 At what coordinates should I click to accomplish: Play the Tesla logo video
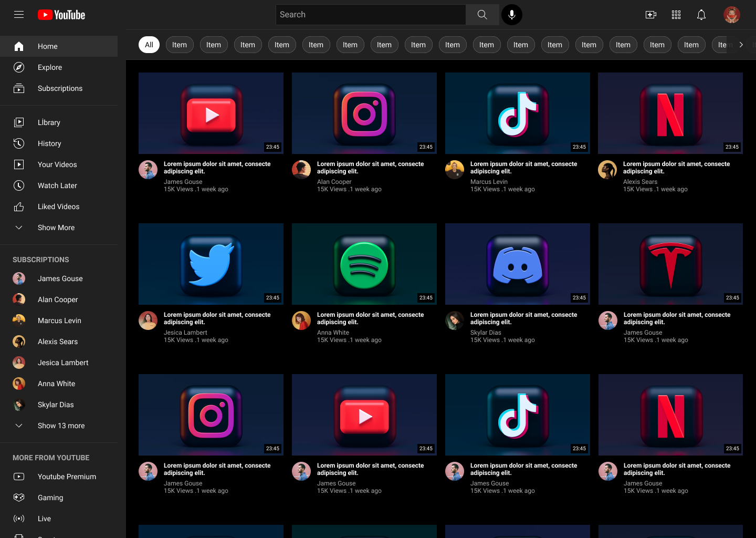click(670, 264)
